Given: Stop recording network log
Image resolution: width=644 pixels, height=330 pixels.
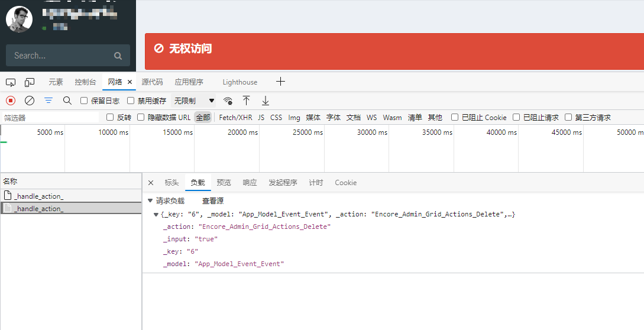Looking at the screenshot, I should pyautogui.click(x=11, y=101).
